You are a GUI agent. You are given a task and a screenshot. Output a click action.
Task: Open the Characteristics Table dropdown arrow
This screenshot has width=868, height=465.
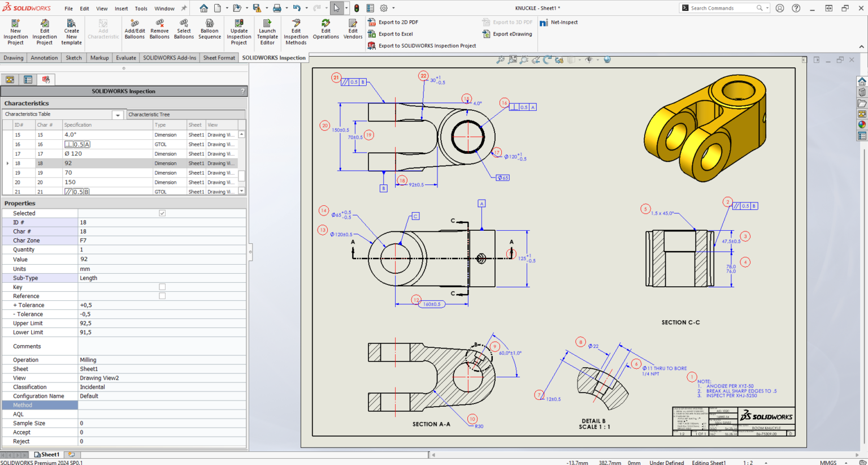118,114
